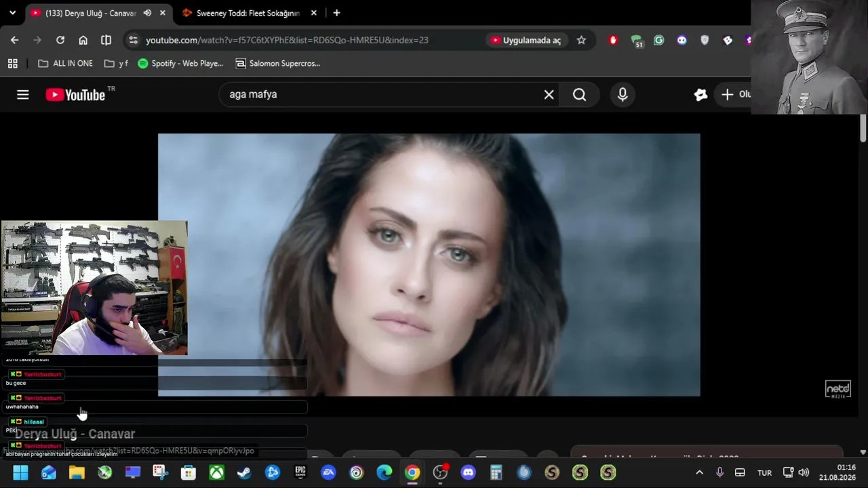Open the 'y f' bookmark folder
868x488 pixels.
point(116,64)
